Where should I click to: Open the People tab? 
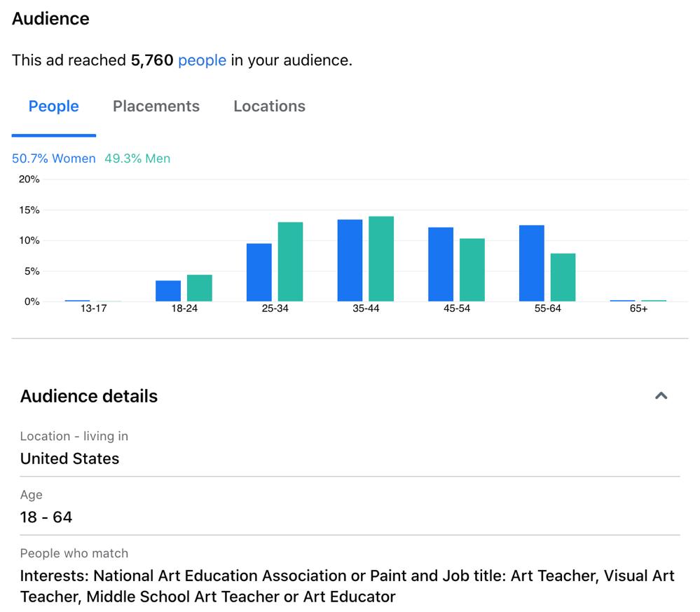click(x=53, y=107)
